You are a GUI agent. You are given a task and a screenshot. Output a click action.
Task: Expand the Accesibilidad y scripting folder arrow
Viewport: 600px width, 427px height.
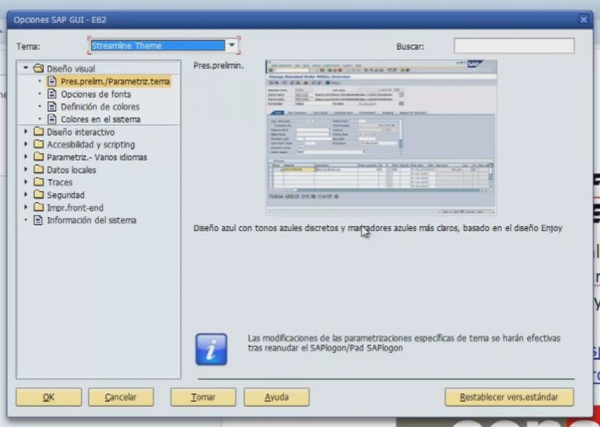[26, 144]
